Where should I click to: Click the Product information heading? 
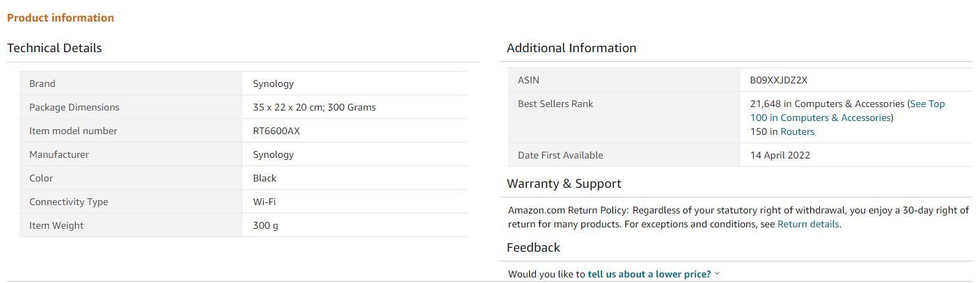pos(61,18)
